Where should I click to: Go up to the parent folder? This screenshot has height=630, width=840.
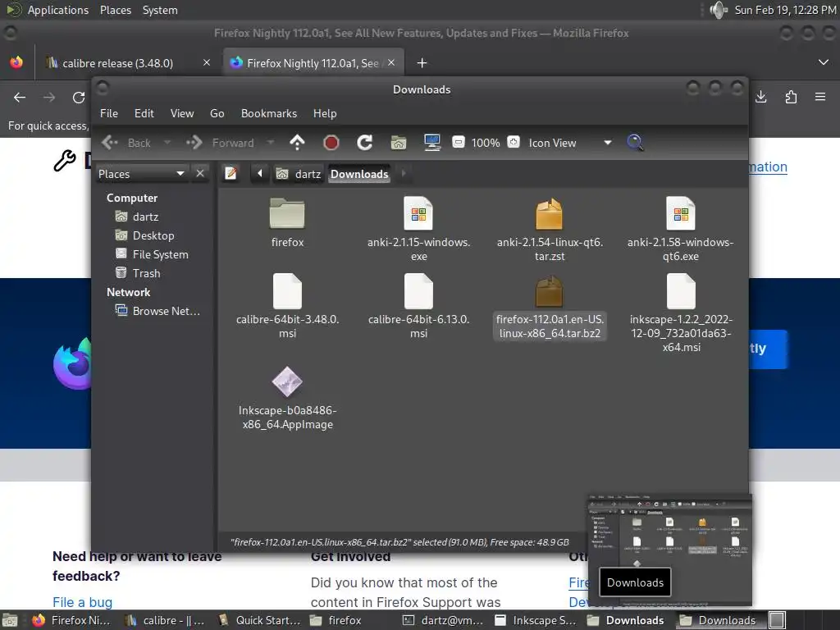[297, 143]
